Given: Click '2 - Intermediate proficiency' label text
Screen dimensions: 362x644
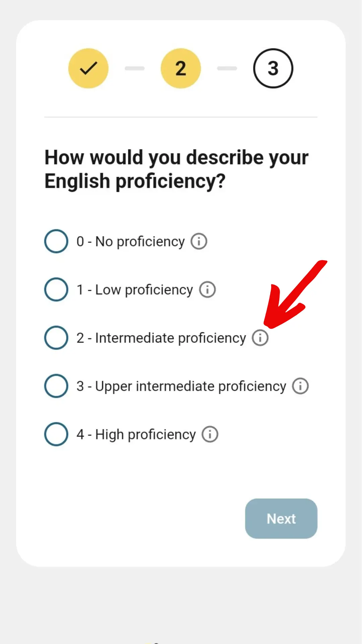Looking at the screenshot, I should (x=161, y=338).
